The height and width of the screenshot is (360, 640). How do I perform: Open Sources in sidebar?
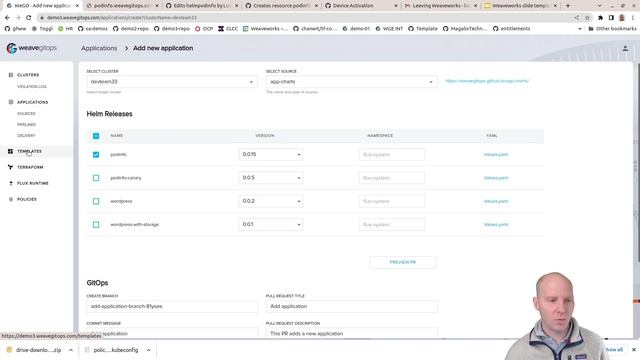click(26, 113)
